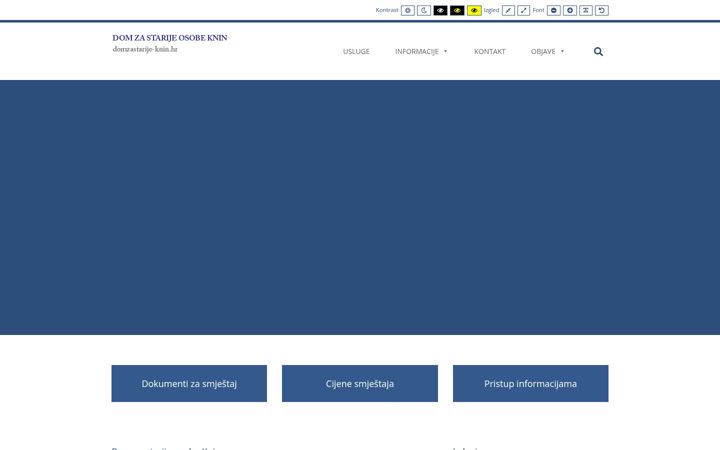This screenshot has height=450, width=720.
Task: Open Cijene smještaja button
Action: pos(360,383)
